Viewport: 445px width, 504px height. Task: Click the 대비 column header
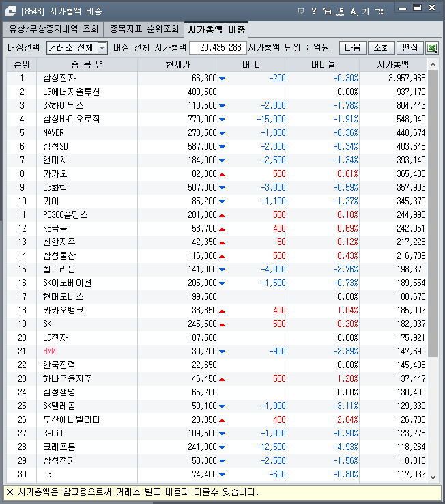coord(253,65)
